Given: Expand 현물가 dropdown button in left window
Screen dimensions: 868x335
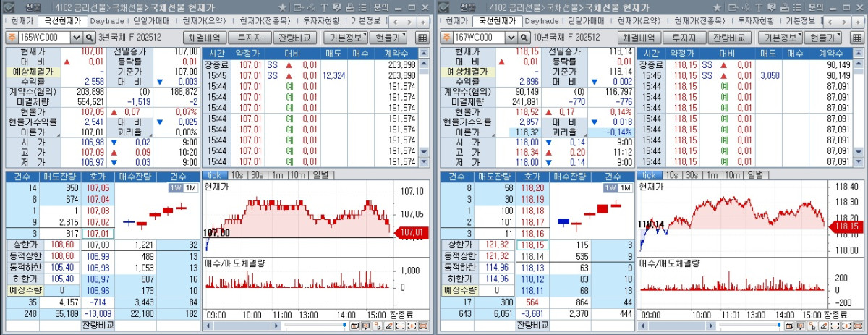Looking at the screenshot, I should coord(388,38).
